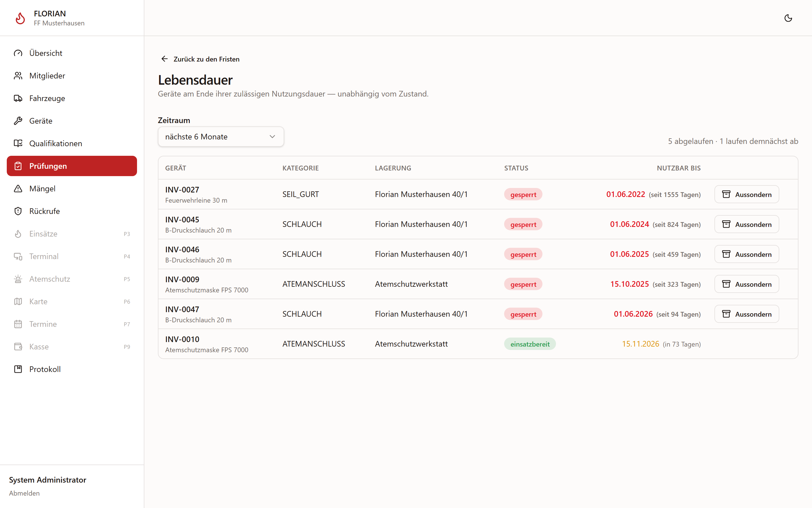Click the Termine calendar icon
The image size is (812, 508).
[x=18, y=324]
